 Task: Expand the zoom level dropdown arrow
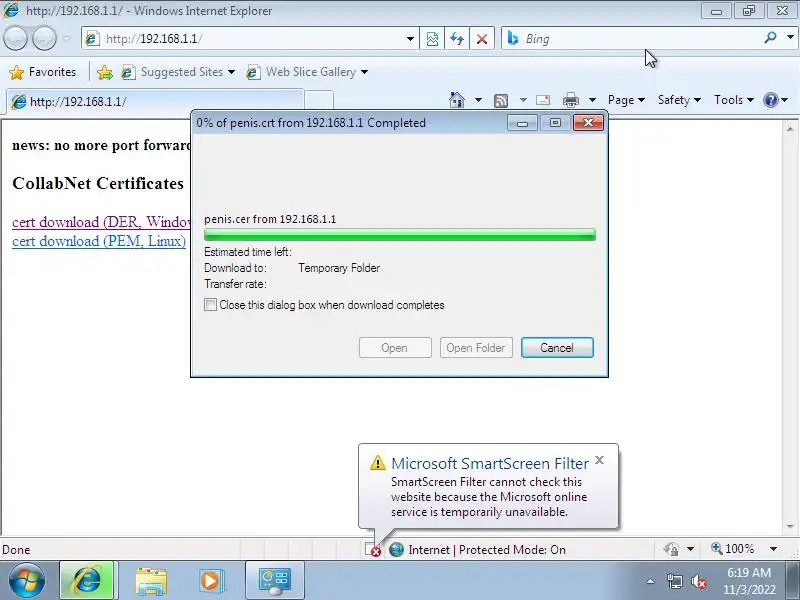773,549
